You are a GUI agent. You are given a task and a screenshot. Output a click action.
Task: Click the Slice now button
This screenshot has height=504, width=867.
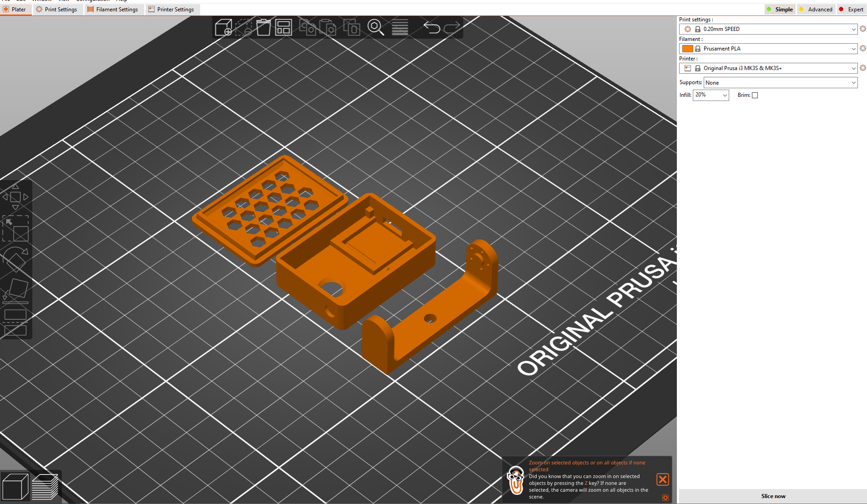click(773, 496)
